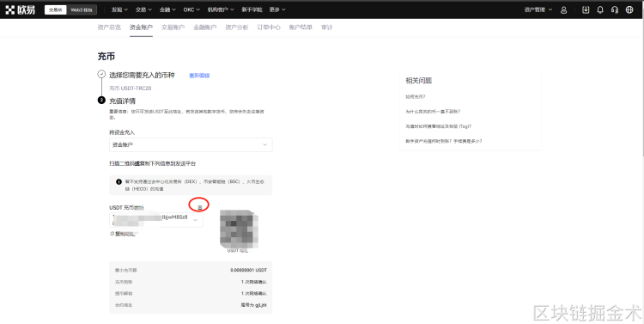
Task: Switch to the 账户结单 tab
Action: coord(301,28)
